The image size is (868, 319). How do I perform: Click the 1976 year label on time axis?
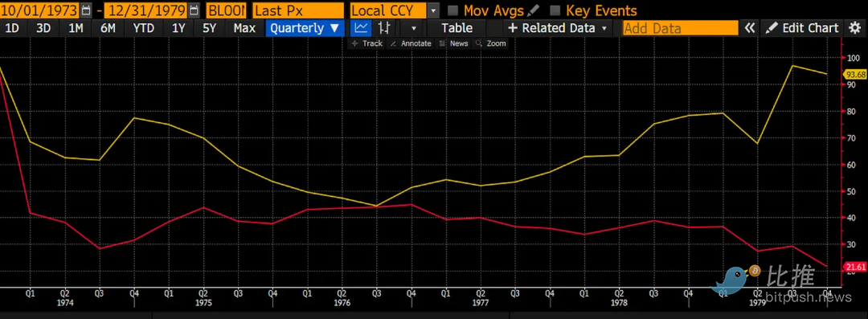coord(342,304)
